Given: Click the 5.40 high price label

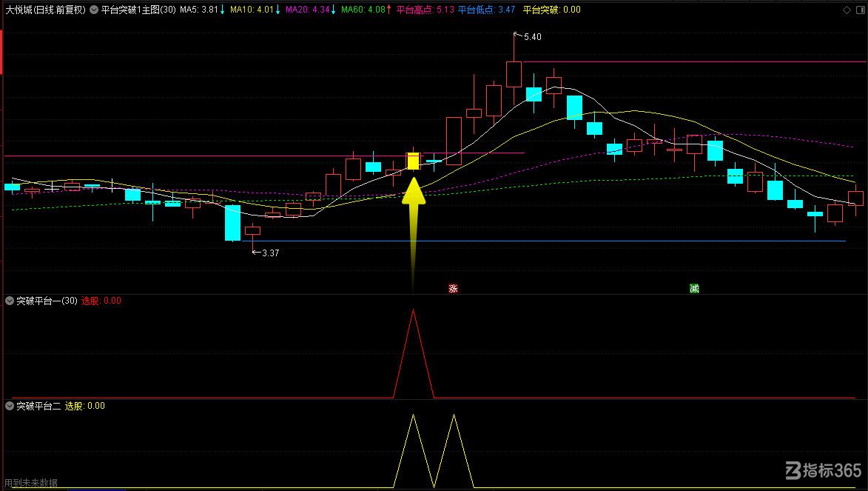Looking at the screenshot, I should click(533, 37).
